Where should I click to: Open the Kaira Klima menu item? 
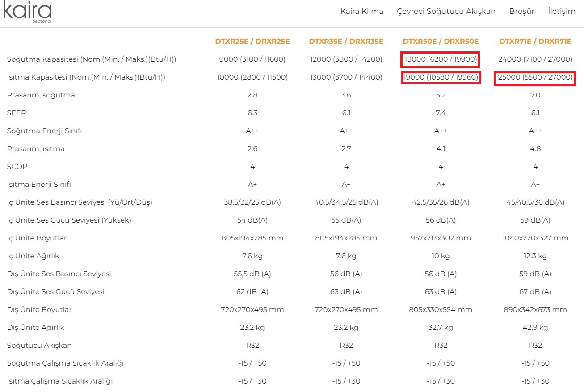(362, 11)
